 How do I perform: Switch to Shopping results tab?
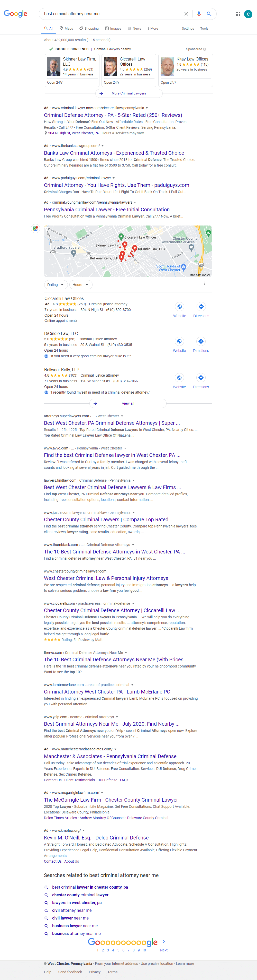[89, 29]
